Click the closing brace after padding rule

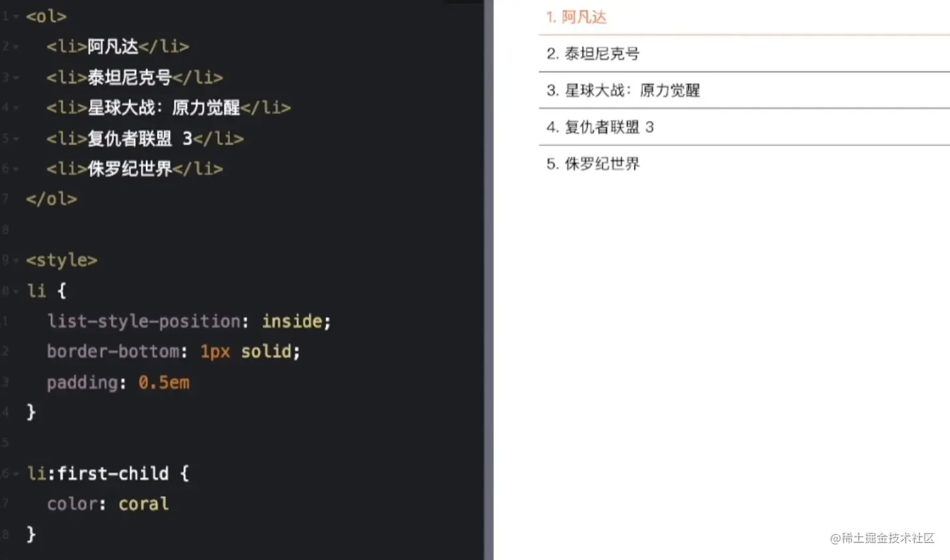pos(31,412)
